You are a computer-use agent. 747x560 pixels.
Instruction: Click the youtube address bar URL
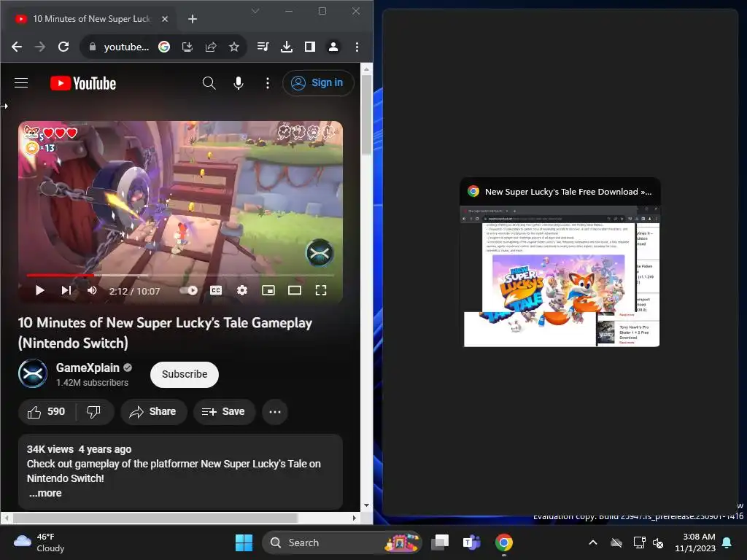click(126, 47)
